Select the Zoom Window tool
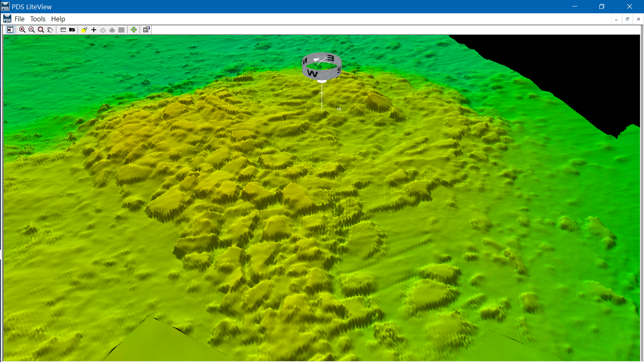The image size is (644, 362). coord(41,30)
